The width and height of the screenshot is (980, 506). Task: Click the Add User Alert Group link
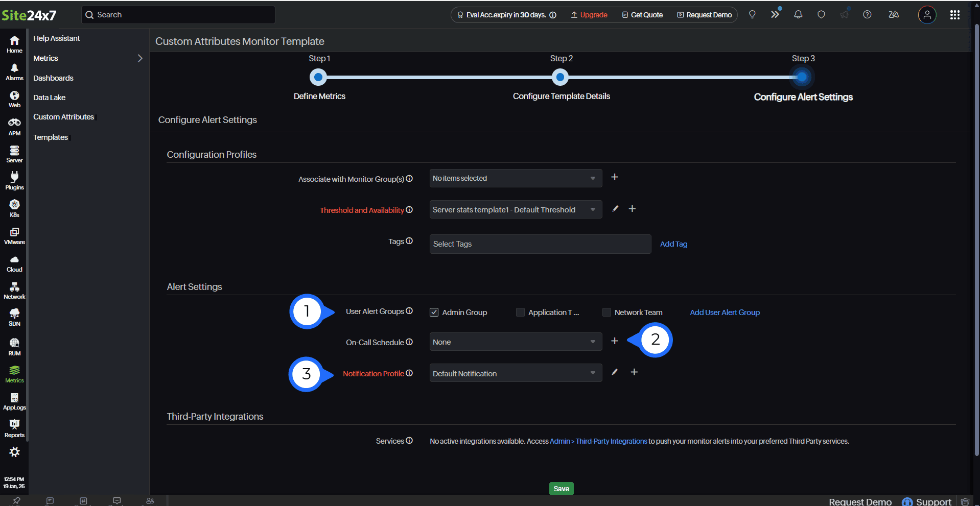pos(725,312)
